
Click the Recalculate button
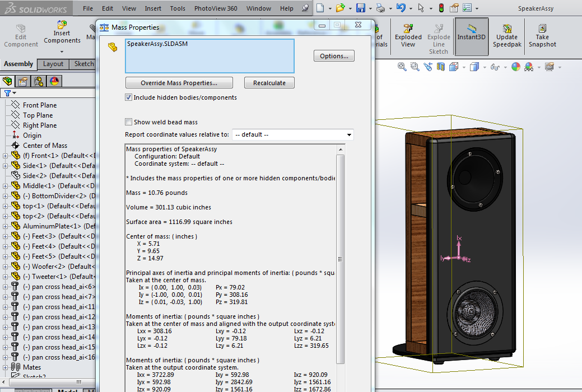click(x=269, y=83)
